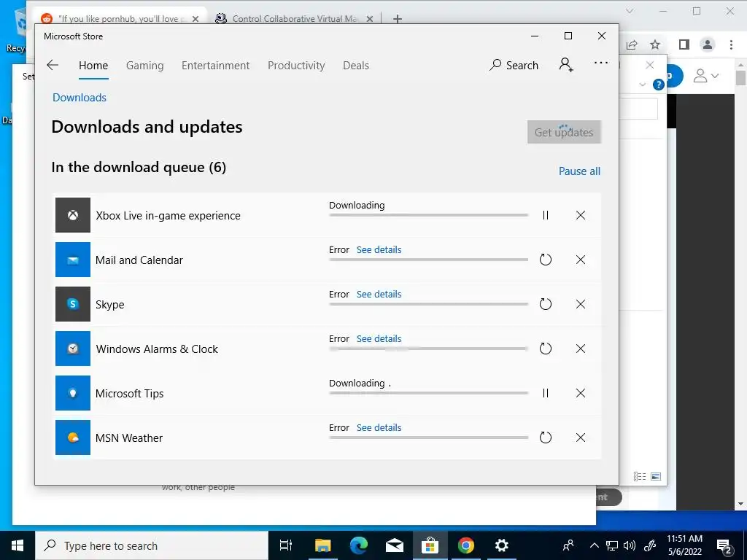The image size is (747, 560).
Task: Click Pause all downloads
Action: pos(579,171)
